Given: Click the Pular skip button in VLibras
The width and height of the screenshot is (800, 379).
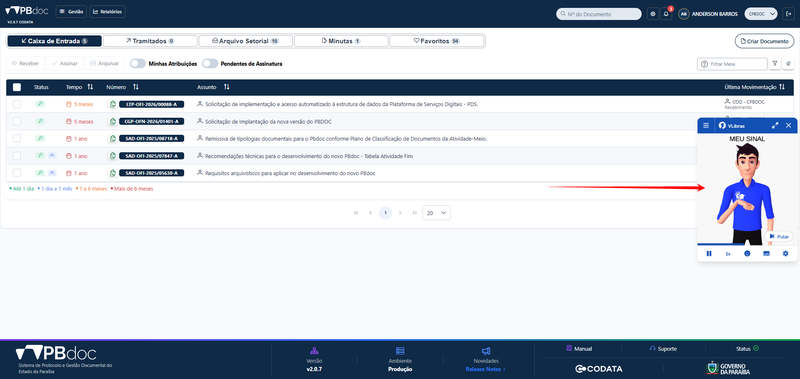Looking at the screenshot, I should coord(779,236).
